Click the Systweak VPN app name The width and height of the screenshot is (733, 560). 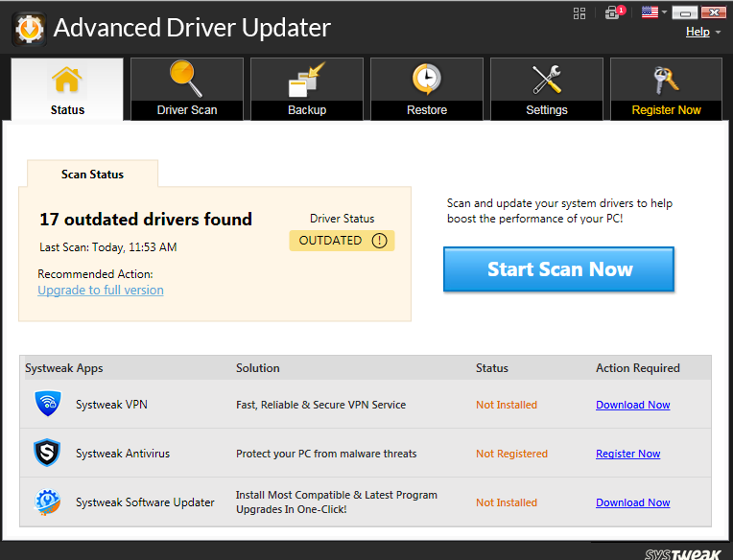click(x=111, y=405)
